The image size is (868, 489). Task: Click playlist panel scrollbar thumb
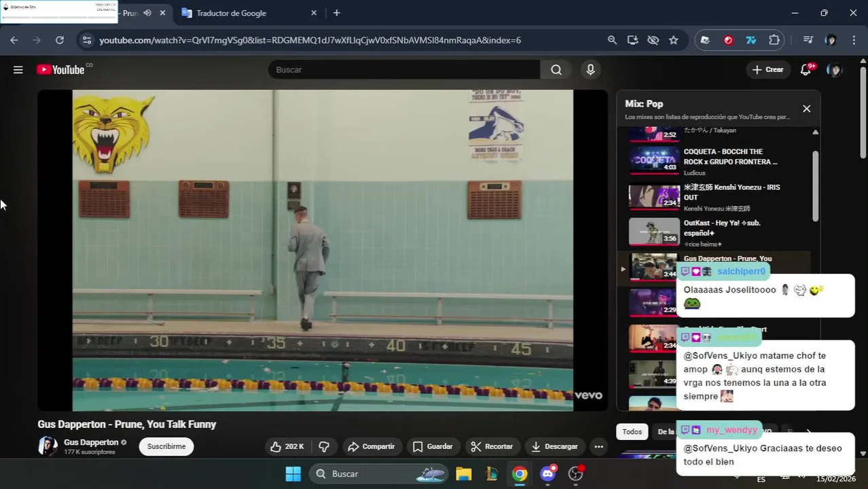(815, 185)
